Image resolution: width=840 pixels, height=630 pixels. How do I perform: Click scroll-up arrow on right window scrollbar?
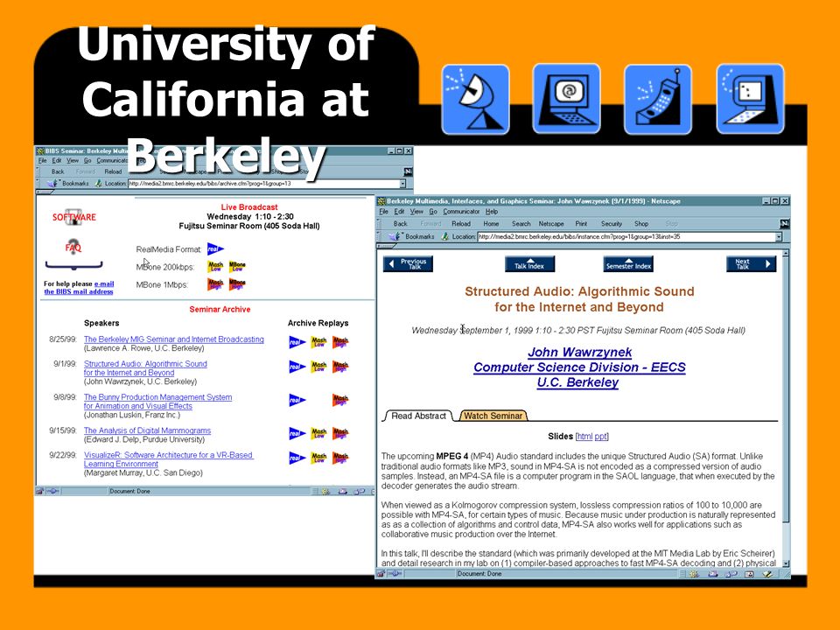tap(786, 254)
